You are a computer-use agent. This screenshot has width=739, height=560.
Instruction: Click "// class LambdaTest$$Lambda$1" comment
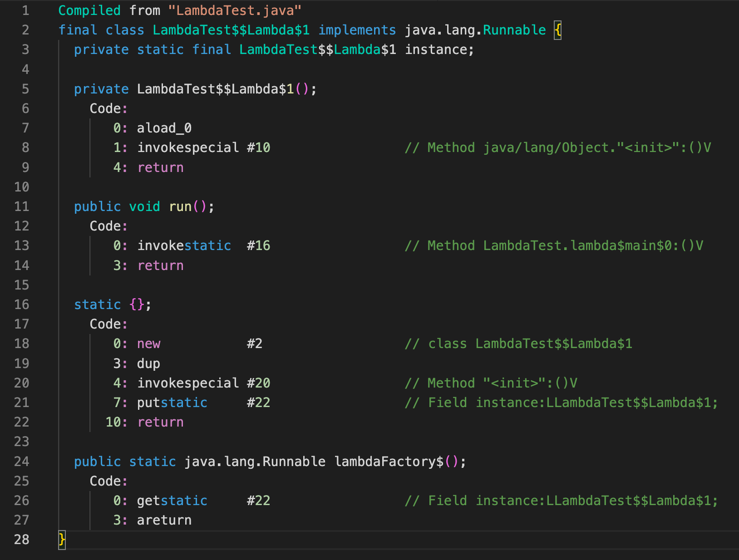tap(518, 344)
